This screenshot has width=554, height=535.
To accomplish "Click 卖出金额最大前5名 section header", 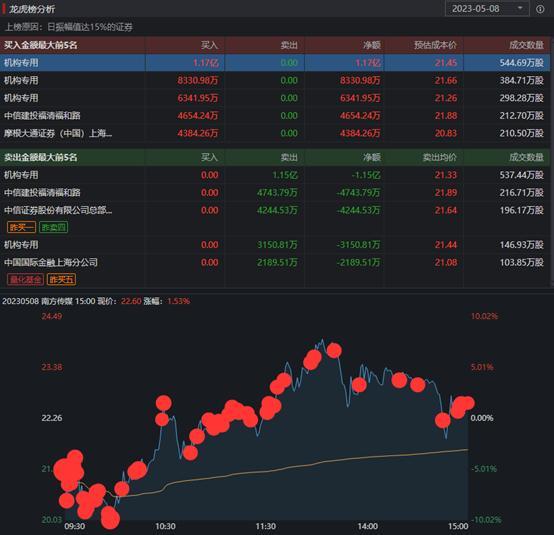I will (x=41, y=158).
